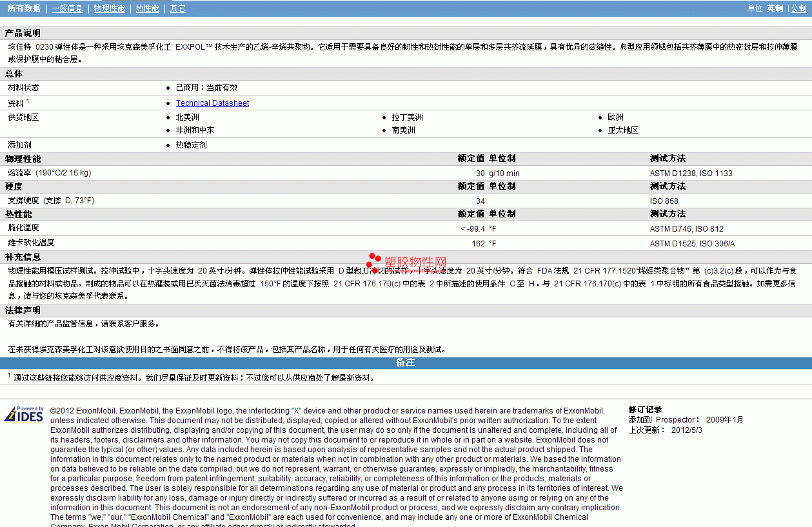Click the melt flow rate value 30
This screenshot has width=812, height=527.
[480, 174]
